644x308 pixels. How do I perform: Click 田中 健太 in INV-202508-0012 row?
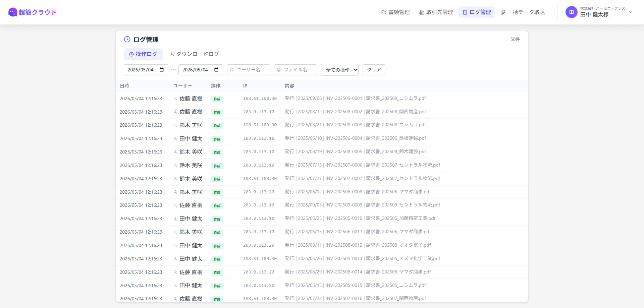click(191, 246)
